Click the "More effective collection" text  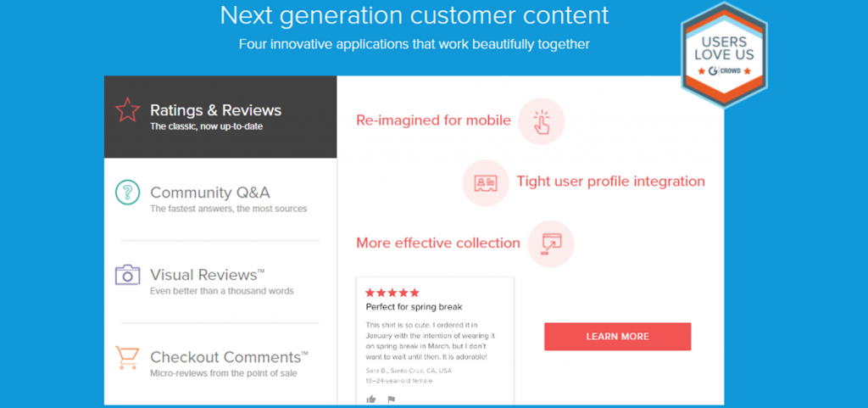tap(437, 243)
